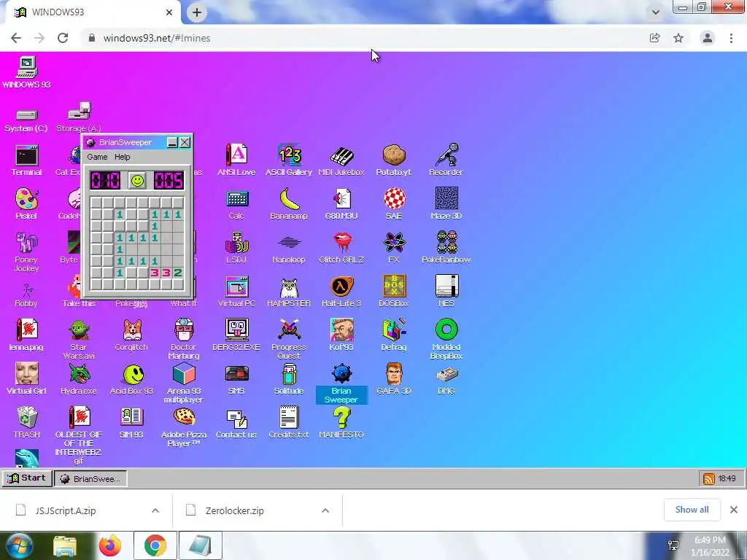
Task: Open Windows 7 Start orb
Action: coord(18,545)
